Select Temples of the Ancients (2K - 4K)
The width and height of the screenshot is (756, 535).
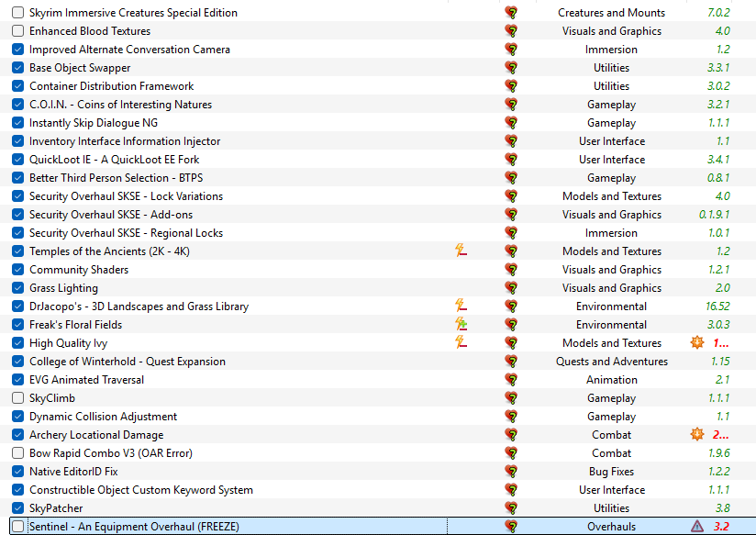(x=109, y=251)
